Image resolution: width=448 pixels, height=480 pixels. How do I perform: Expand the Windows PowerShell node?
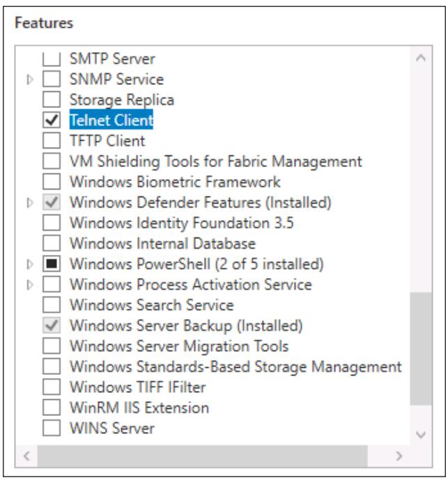30,264
